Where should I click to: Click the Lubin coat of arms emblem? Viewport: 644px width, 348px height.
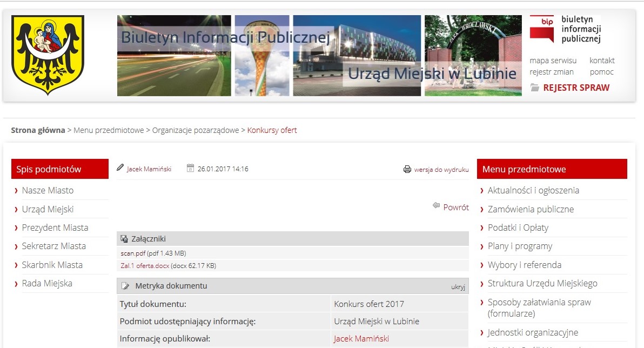48,55
